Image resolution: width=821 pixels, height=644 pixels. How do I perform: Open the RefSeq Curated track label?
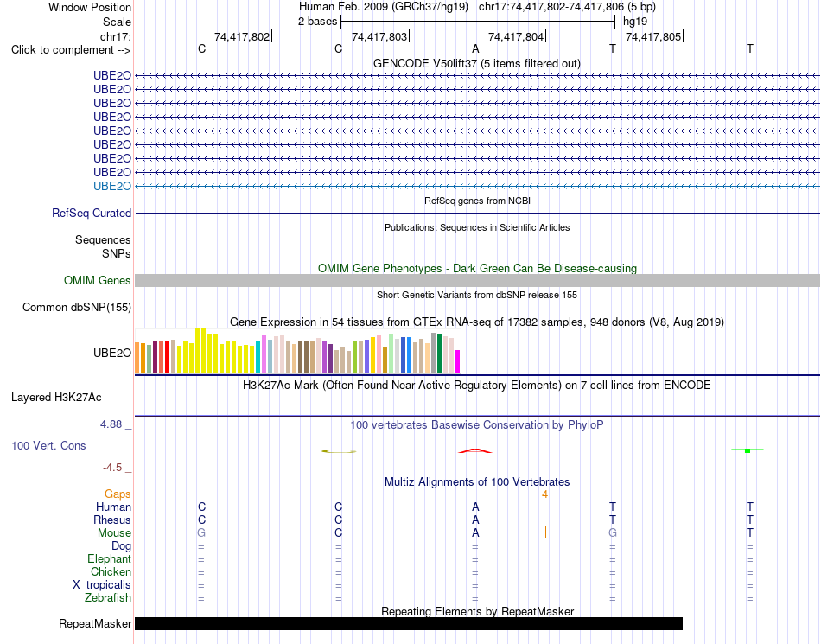coord(92,214)
